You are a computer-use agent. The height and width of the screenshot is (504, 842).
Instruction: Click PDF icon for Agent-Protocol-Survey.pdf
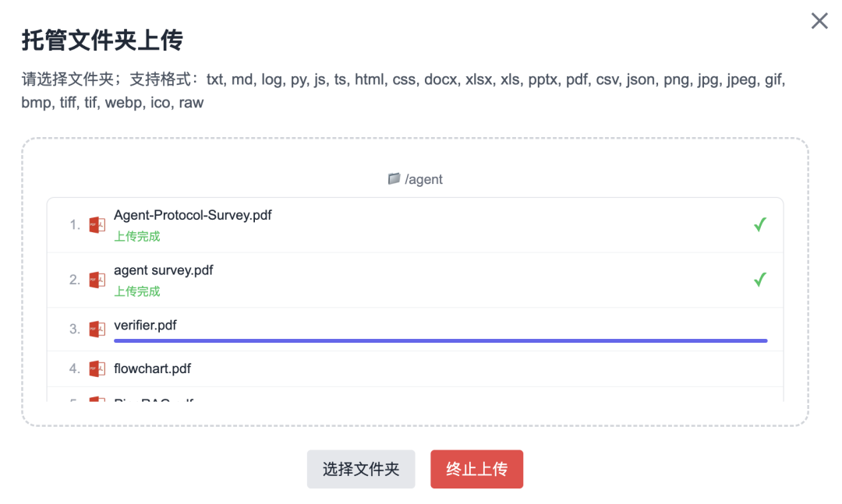tap(97, 225)
